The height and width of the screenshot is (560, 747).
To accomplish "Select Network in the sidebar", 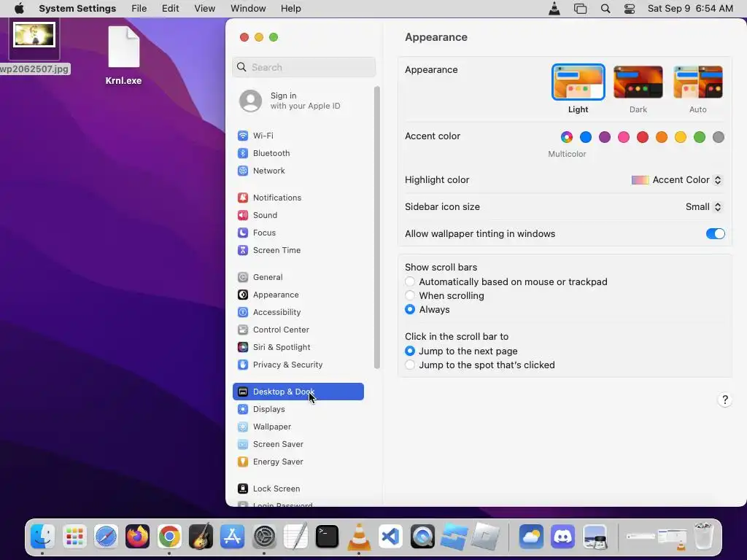I will 298,171.
